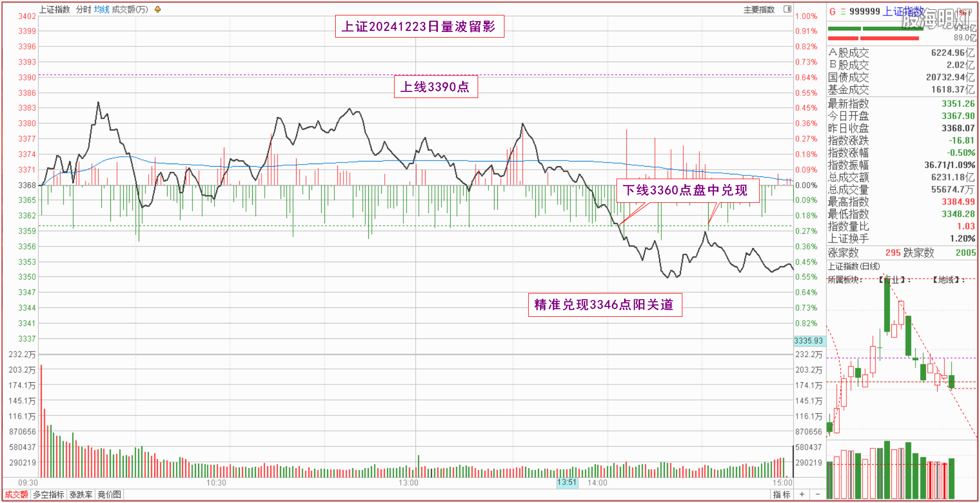The height and width of the screenshot is (503, 980).
Task: Click the red sell-volume progress bar
Action: tap(874, 38)
